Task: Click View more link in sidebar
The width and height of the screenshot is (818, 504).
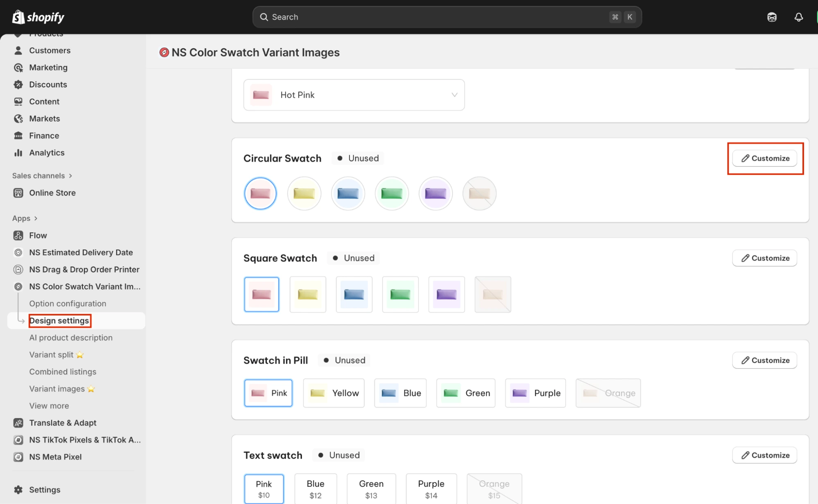Action: (49, 406)
